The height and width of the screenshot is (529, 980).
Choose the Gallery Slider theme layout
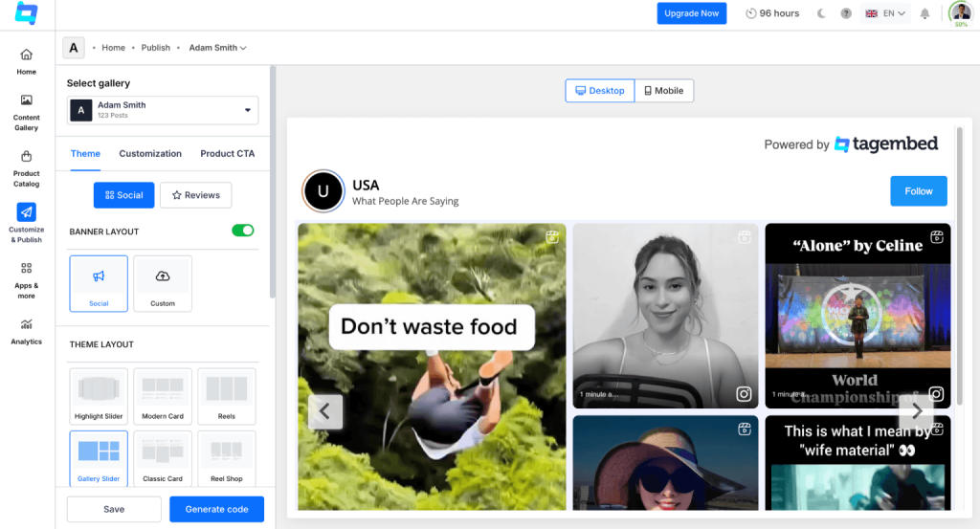click(x=99, y=458)
